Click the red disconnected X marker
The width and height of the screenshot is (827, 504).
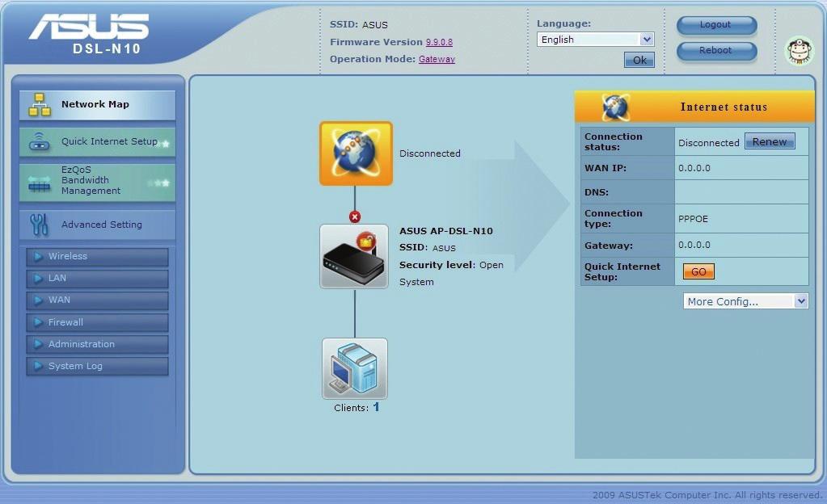[x=355, y=216]
